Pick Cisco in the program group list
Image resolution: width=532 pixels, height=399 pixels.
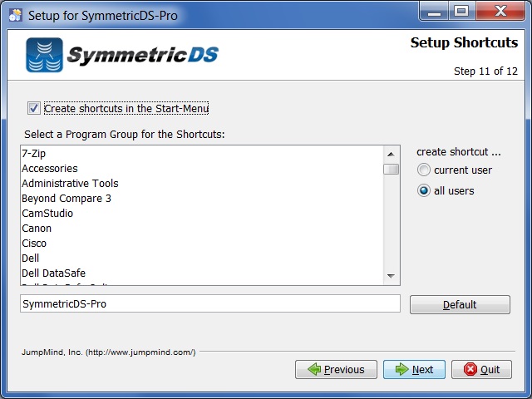click(202, 244)
